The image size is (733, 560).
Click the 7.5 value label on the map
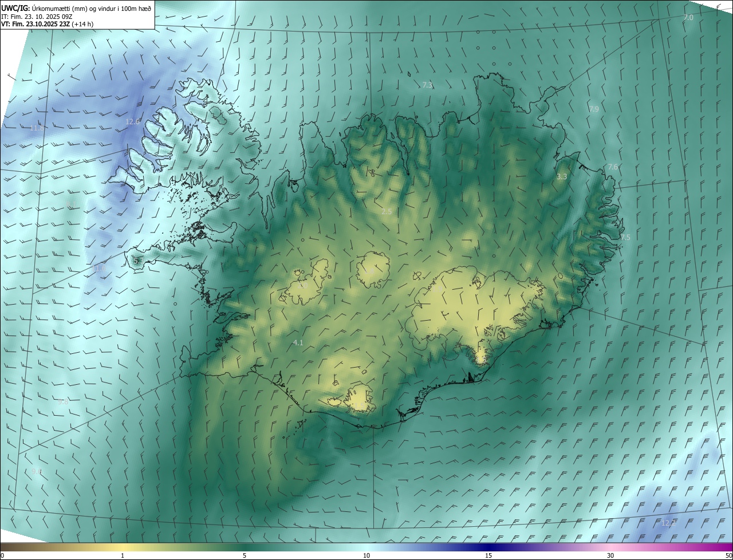[625, 237]
